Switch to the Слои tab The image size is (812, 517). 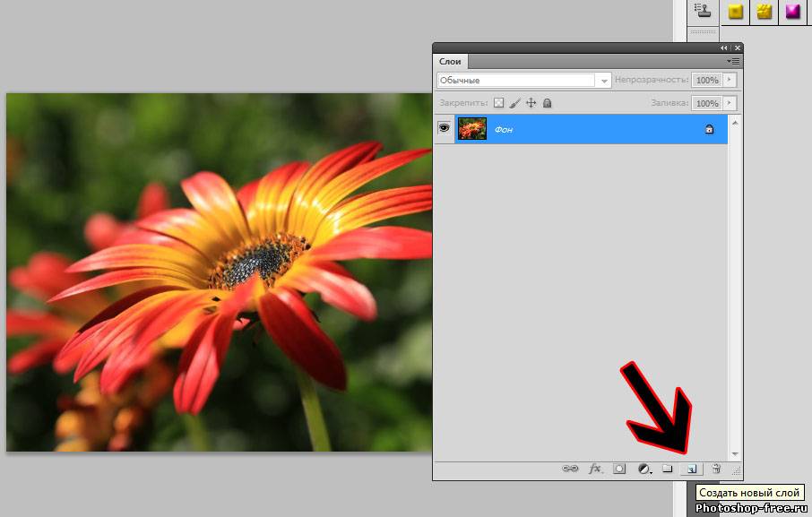(x=450, y=62)
